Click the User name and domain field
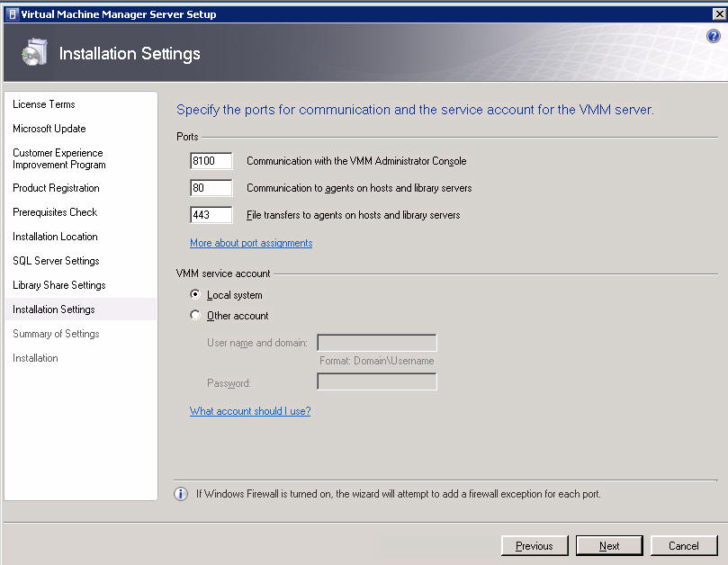Viewport: 728px width, 565px height. coord(376,343)
